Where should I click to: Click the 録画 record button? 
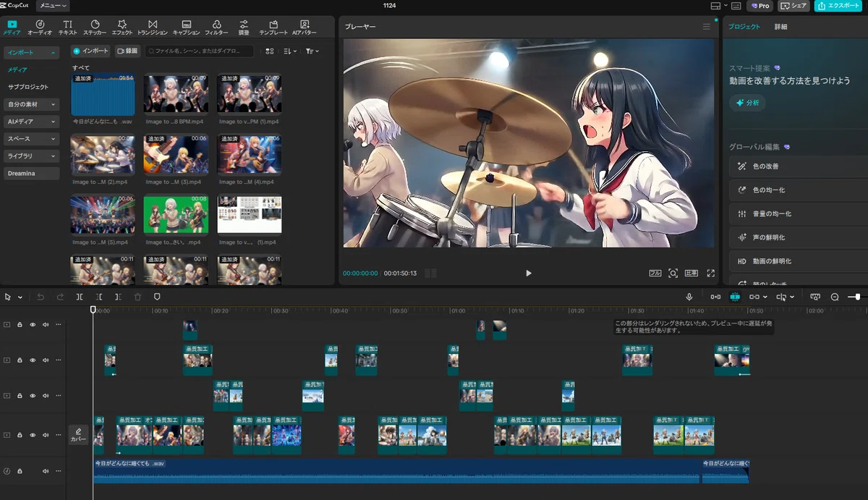[x=128, y=51]
